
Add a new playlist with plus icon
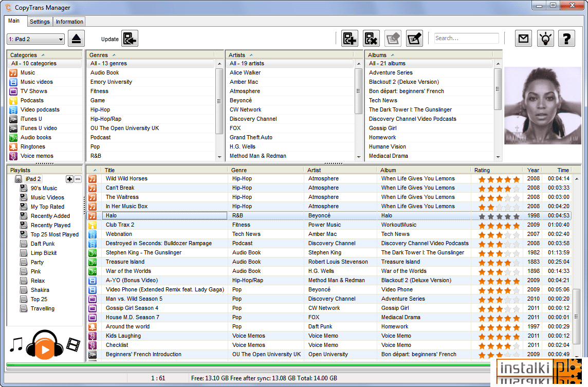pos(69,179)
